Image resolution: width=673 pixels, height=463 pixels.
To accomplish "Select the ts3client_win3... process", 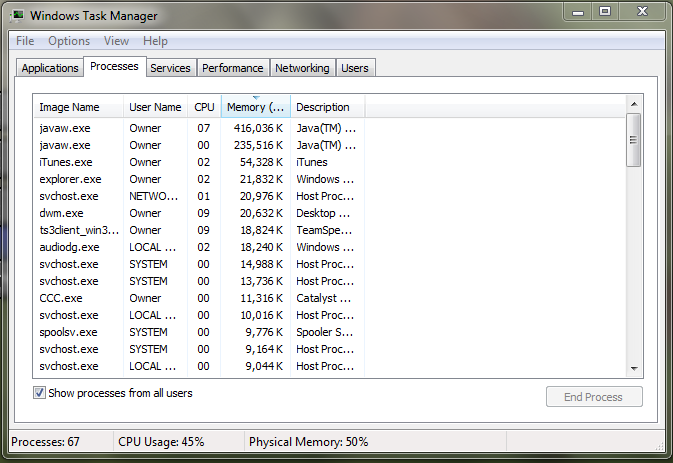I will click(x=200, y=230).
